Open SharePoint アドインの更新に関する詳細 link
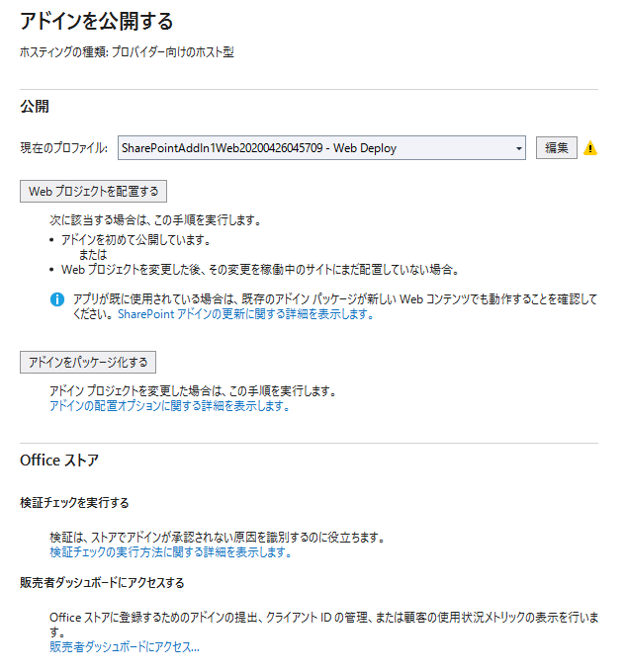The image size is (626, 672). pos(245,314)
